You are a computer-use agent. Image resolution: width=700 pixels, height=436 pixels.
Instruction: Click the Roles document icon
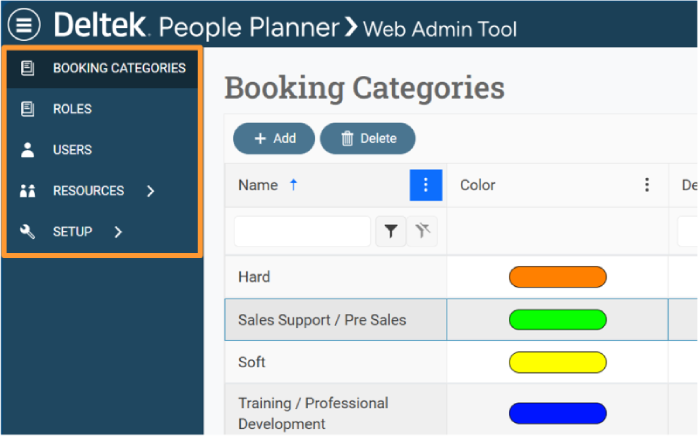tap(27, 109)
